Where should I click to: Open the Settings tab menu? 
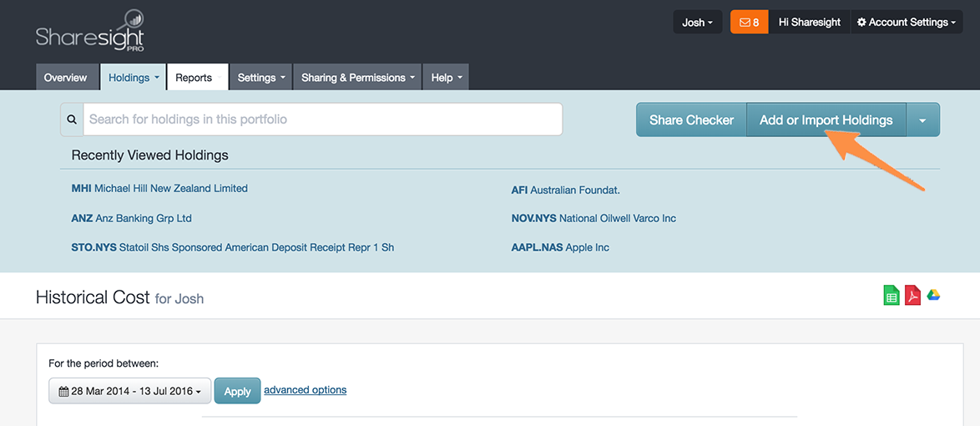tap(261, 78)
